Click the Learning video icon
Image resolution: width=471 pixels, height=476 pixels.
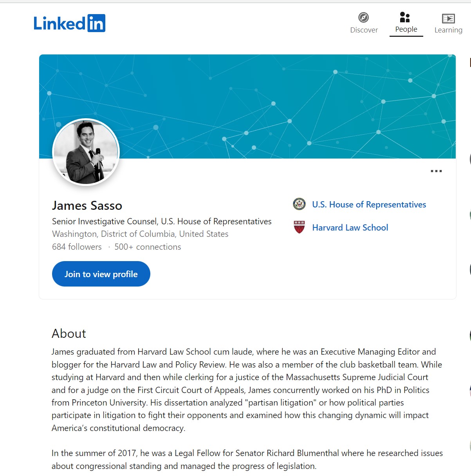click(448, 18)
